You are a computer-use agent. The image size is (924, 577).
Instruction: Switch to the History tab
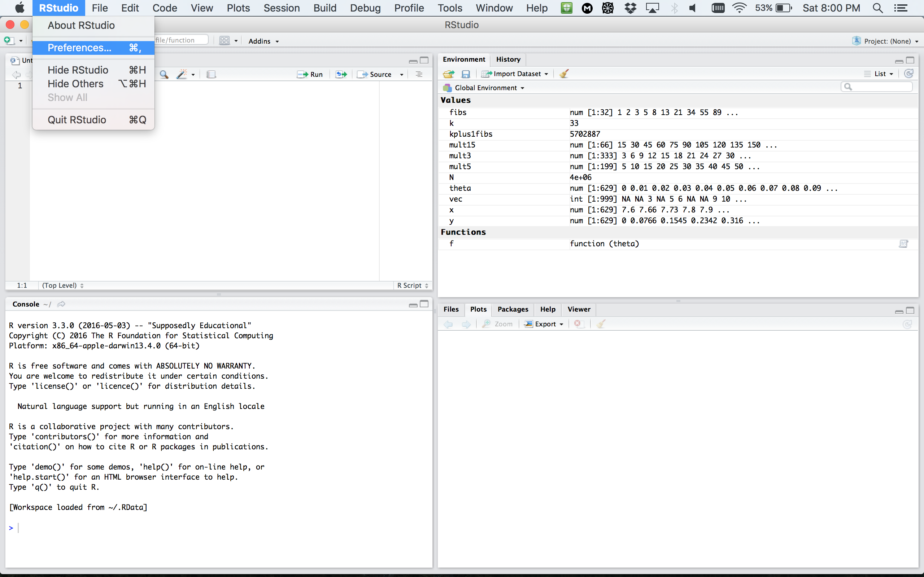pyautogui.click(x=508, y=59)
